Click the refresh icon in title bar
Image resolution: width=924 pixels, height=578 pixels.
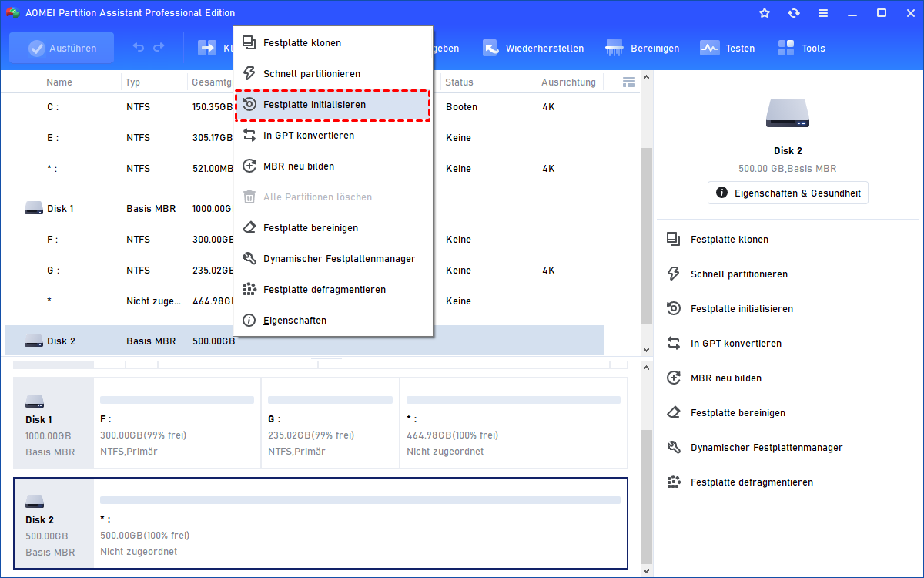(794, 13)
